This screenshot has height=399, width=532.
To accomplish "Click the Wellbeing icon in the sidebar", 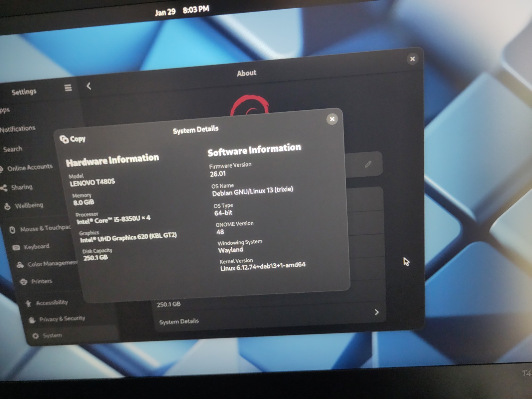I will (7, 206).
